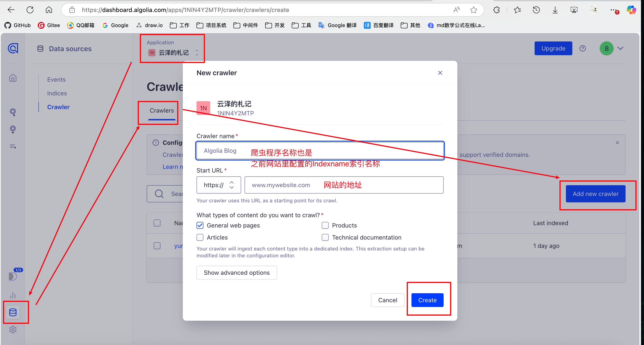
Task: Toggle select-all checkbox in crawler table header
Action: point(157,223)
